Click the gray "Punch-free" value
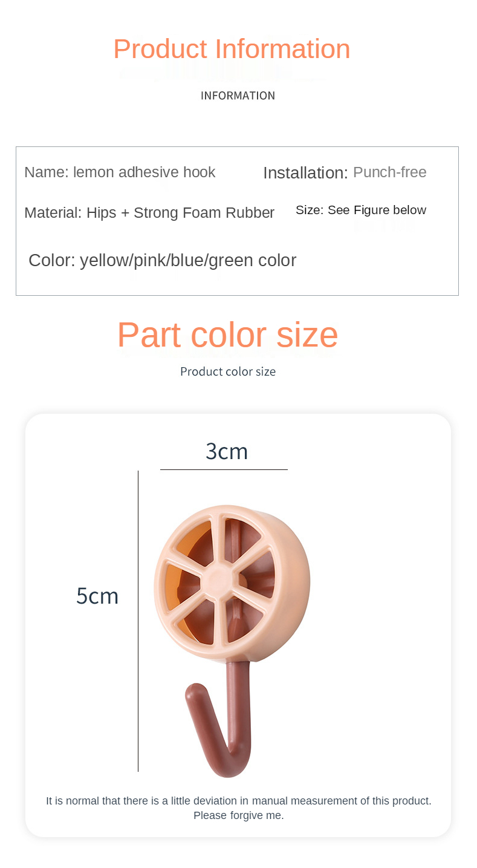477x868 pixels. 390,172
